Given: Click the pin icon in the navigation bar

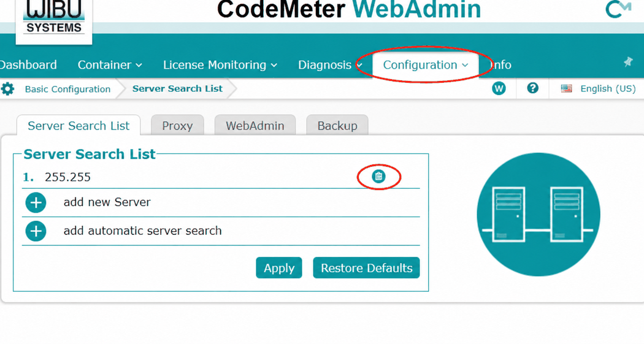Looking at the screenshot, I should coord(628,62).
